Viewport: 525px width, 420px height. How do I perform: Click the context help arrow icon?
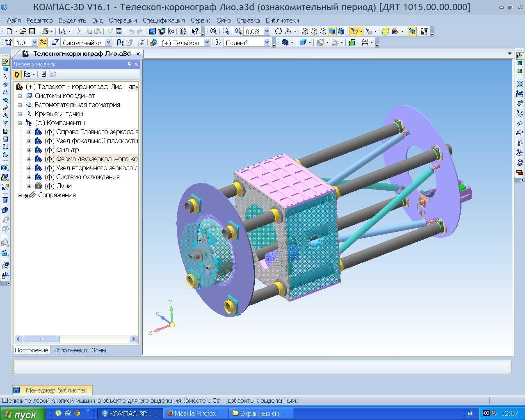point(195,31)
